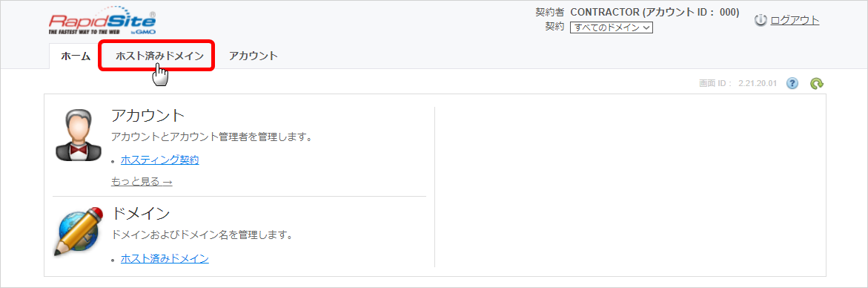
Task: Open the ホスティング契約 link
Action: [159, 160]
